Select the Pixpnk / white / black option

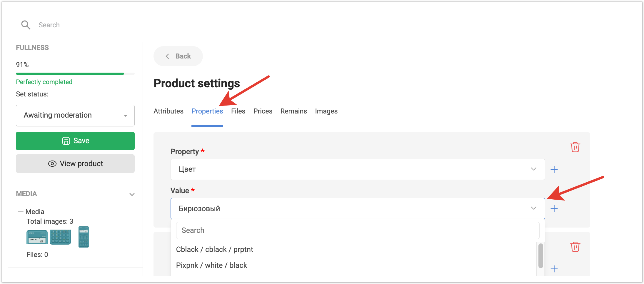click(x=211, y=265)
